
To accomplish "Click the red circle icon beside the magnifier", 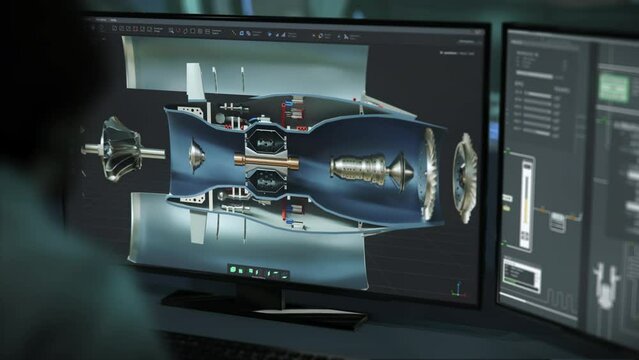I will click(178, 31).
